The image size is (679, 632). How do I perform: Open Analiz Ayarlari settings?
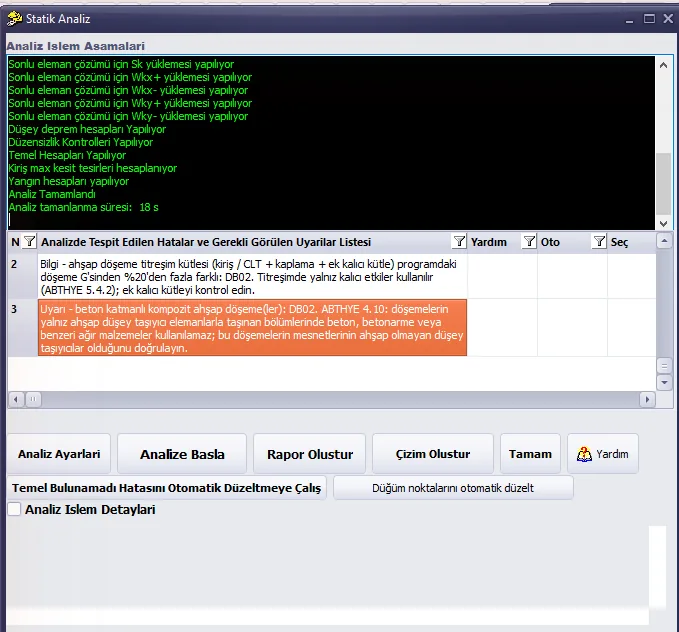59,454
